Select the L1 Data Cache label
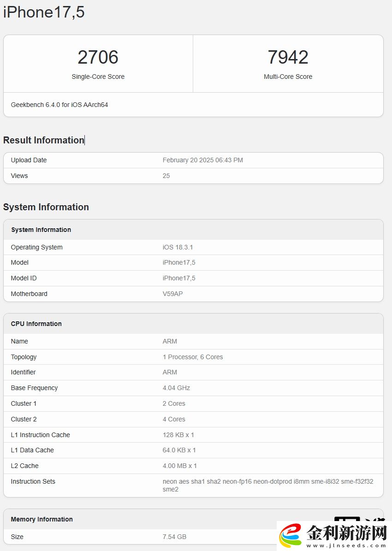The width and height of the screenshot is (392, 551). 32,450
